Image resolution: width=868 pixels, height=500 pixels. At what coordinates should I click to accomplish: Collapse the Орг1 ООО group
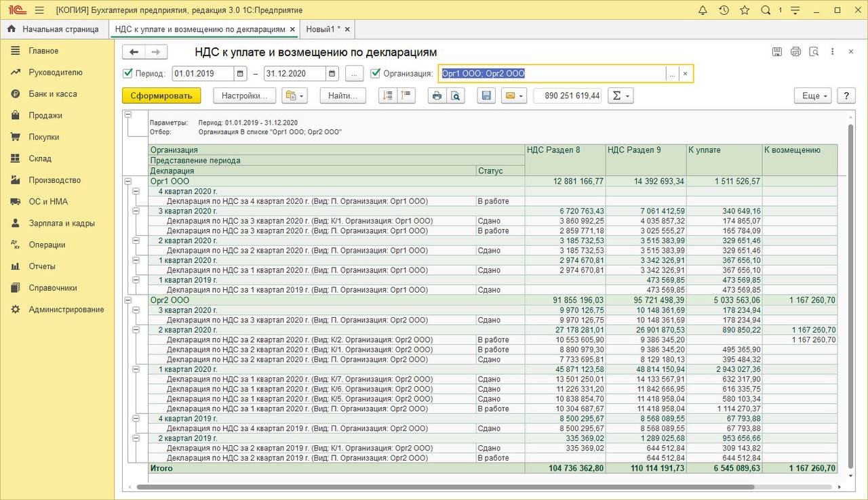(x=127, y=182)
